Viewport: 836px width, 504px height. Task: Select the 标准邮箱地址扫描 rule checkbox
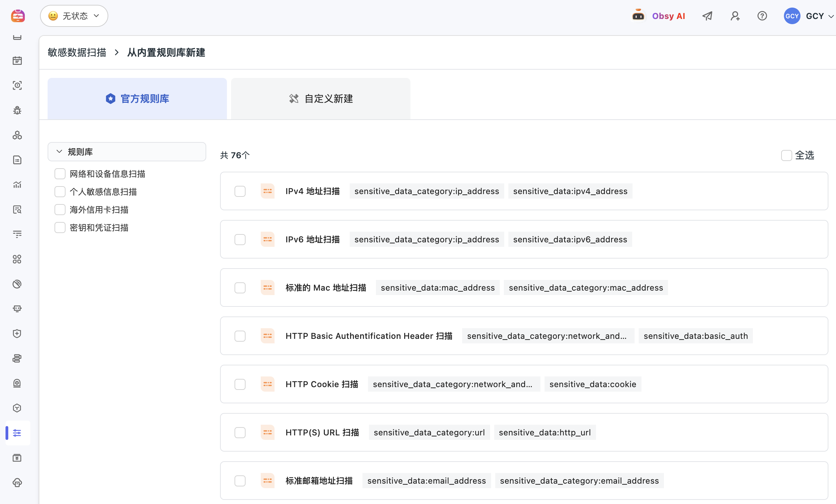pyautogui.click(x=240, y=481)
